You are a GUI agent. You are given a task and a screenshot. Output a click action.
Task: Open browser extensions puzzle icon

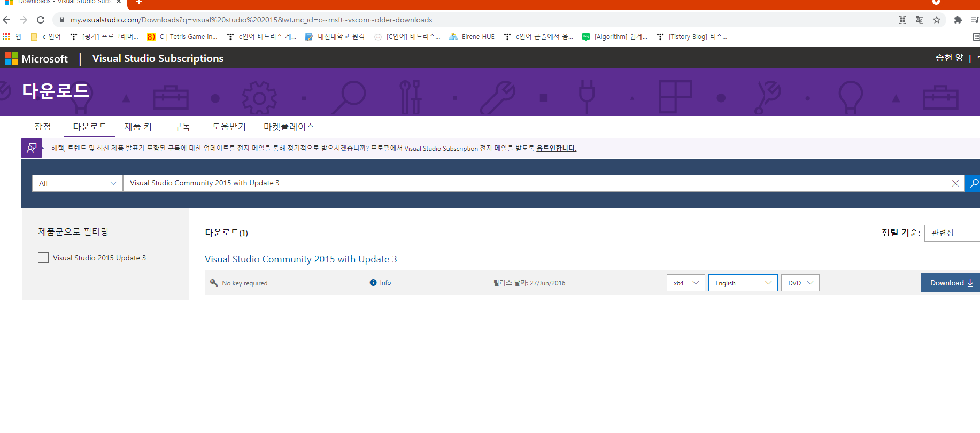click(x=958, y=20)
